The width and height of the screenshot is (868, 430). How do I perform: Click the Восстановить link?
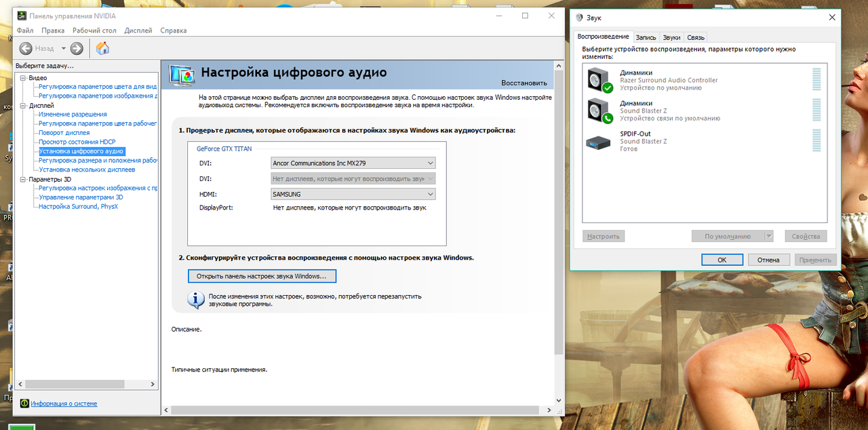524,83
